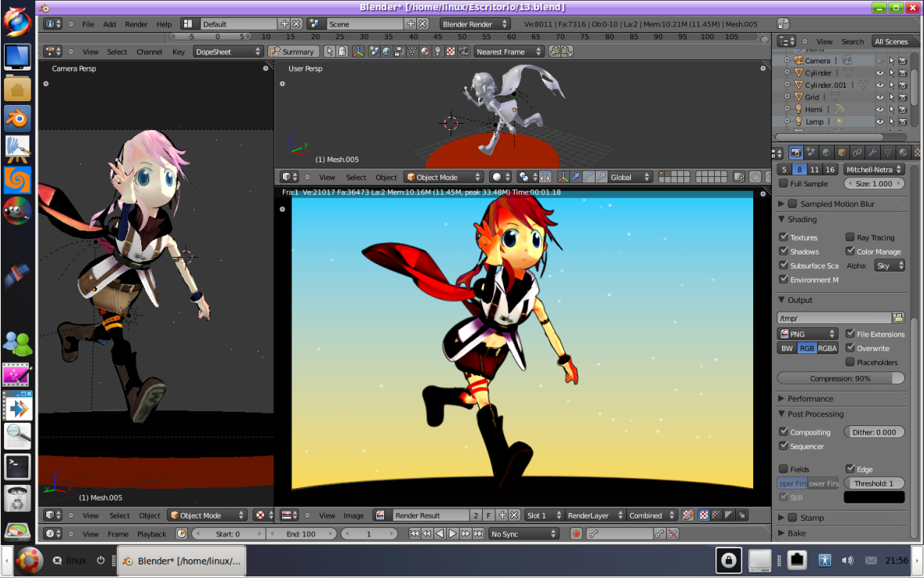Toggle the 3D manipulator widget icon
The image size is (924, 578).
coord(563,177)
